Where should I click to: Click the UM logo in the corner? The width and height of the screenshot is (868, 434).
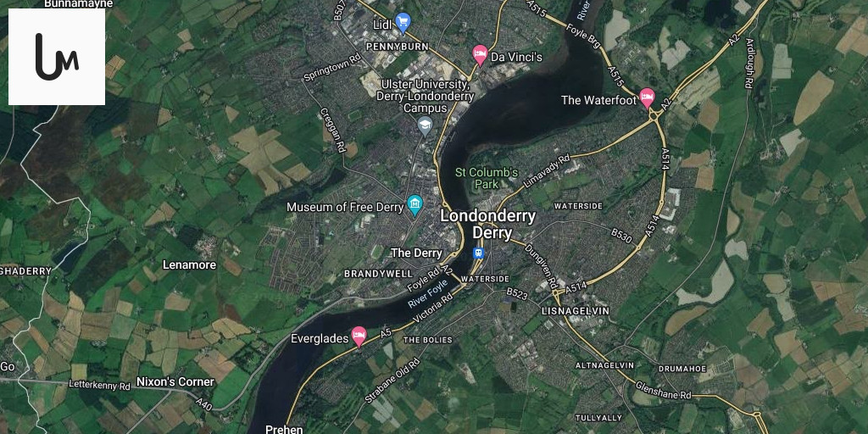pyautogui.click(x=57, y=57)
